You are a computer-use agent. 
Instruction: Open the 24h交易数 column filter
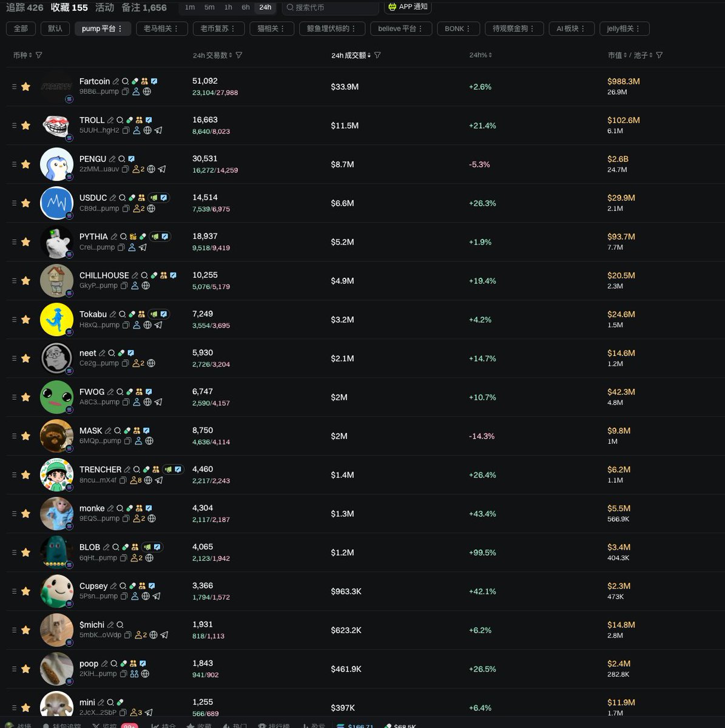pos(239,55)
